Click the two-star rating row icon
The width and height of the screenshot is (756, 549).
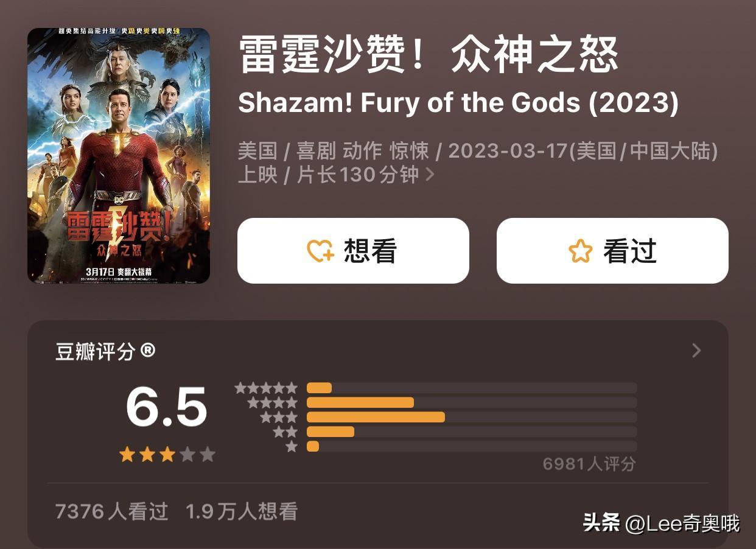285,432
